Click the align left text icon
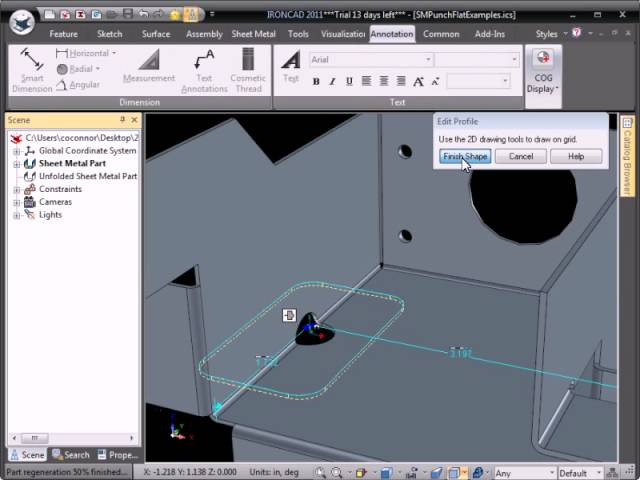 (366, 81)
